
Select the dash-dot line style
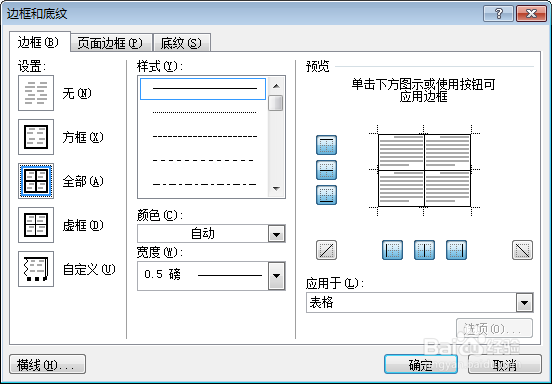[x=204, y=184]
